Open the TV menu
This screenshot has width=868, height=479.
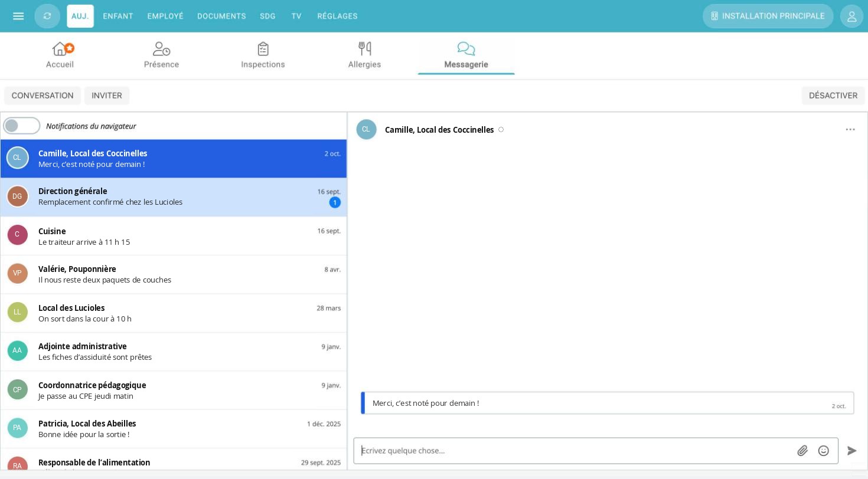296,17
